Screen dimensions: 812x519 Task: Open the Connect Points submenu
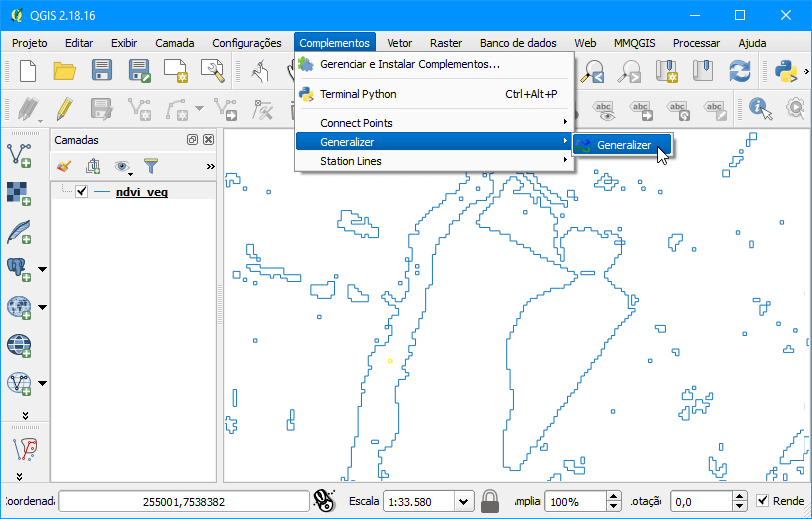click(434, 123)
